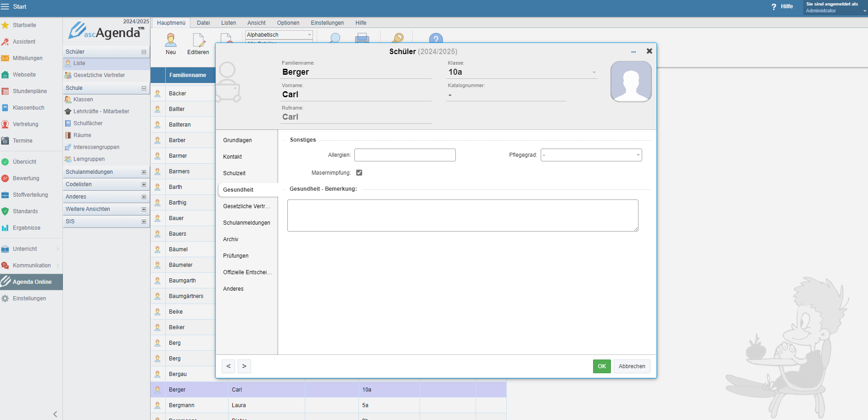Click the Editieren toolbar icon

point(198,41)
